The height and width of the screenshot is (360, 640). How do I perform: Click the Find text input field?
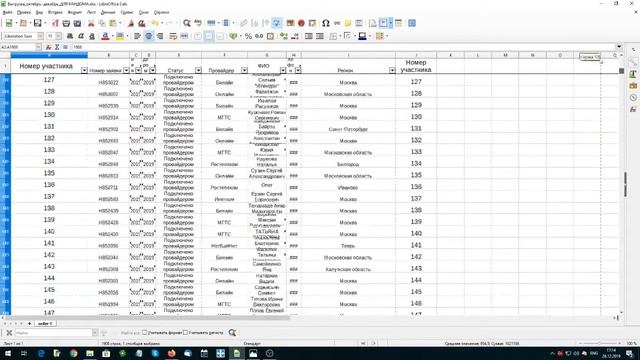[53, 333]
